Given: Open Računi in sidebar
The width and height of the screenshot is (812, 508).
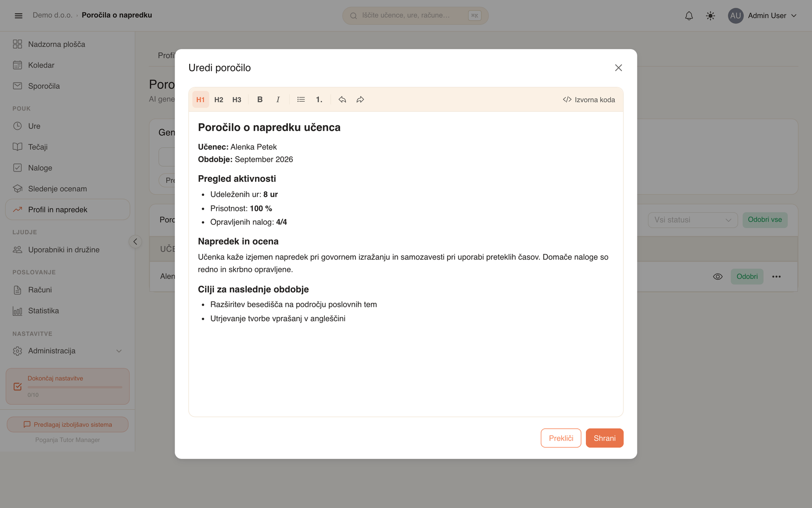Looking at the screenshot, I should click(x=67, y=290).
